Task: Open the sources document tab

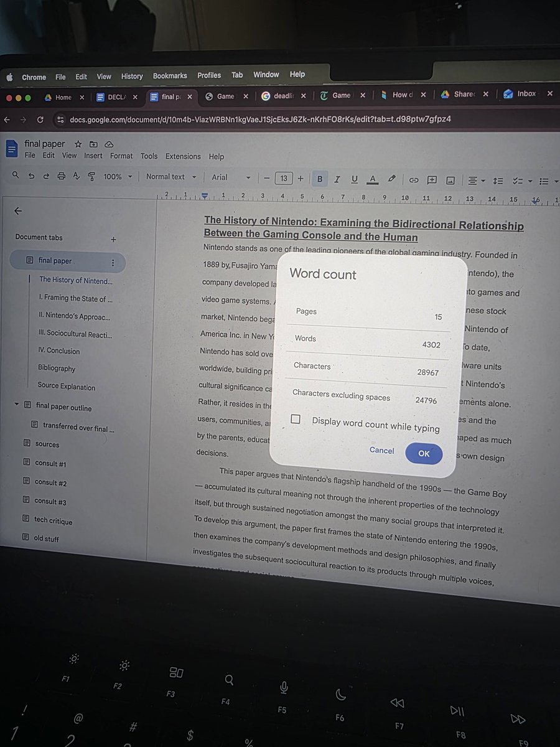Action: (x=47, y=444)
